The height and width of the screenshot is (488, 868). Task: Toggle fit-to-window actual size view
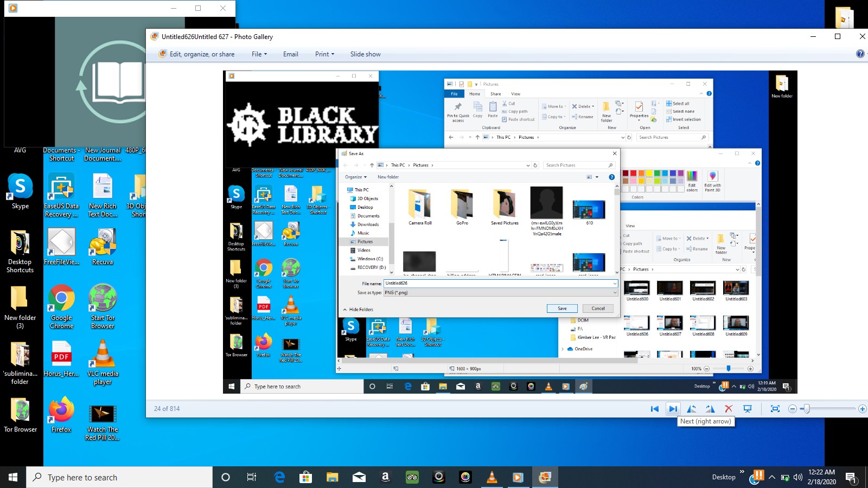click(x=775, y=409)
